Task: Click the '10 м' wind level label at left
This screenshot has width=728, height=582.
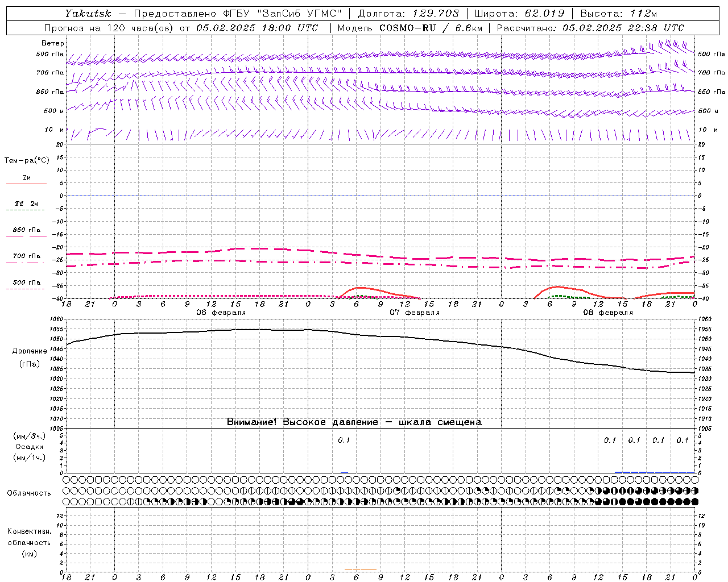Action: (x=55, y=130)
